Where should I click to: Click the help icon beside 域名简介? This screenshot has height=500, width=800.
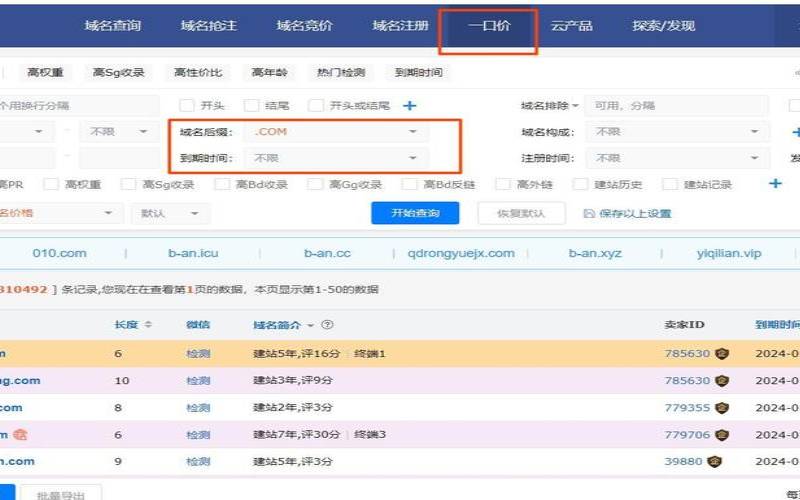point(328,324)
